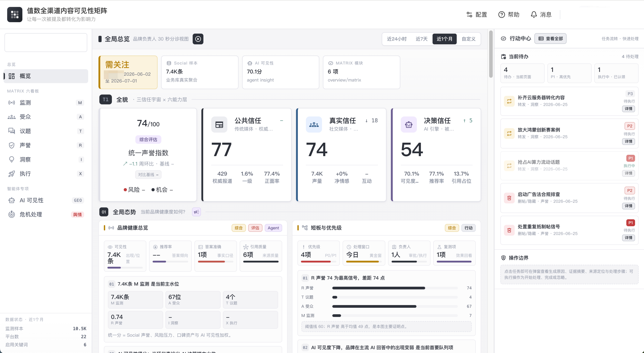Click the sidebar blank input box
644x353 pixels.
[x=46, y=43]
